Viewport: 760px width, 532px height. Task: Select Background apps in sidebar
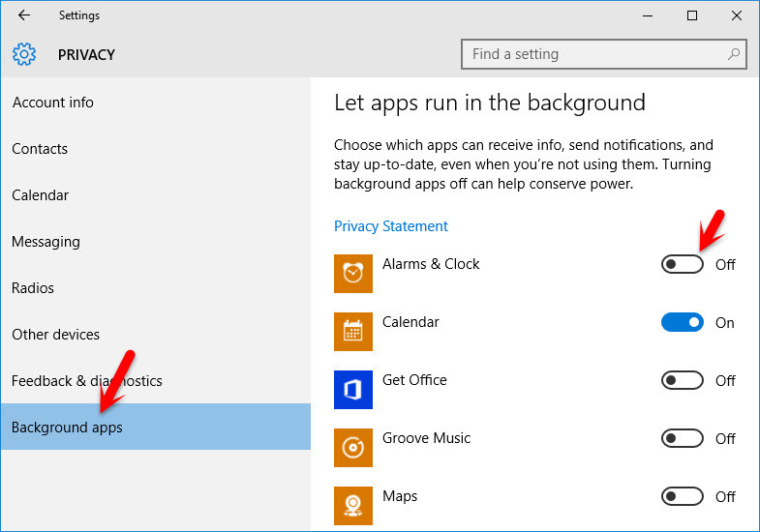pyautogui.click(x=156, y=427)
